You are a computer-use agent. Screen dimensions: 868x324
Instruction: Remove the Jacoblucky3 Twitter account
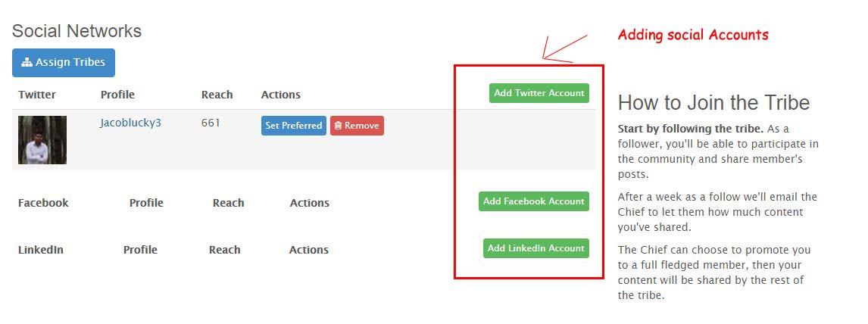(357, 126)
